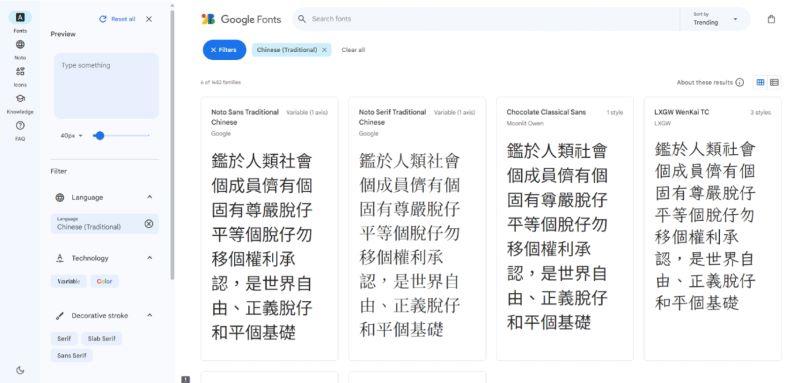Click Reset all in filter panel
Image resolution: width=800 pixels, height=383 pixels.
pos(117,19)
